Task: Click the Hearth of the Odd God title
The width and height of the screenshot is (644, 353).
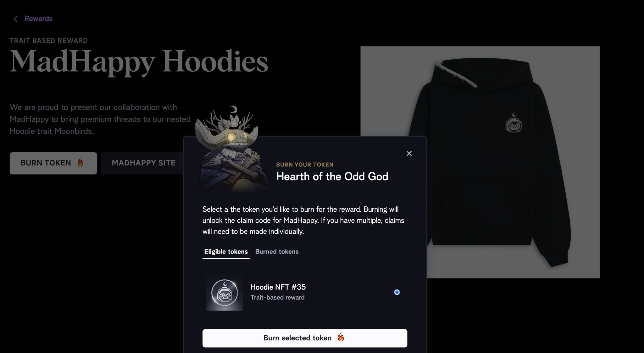Action: [x=332, y=176]
